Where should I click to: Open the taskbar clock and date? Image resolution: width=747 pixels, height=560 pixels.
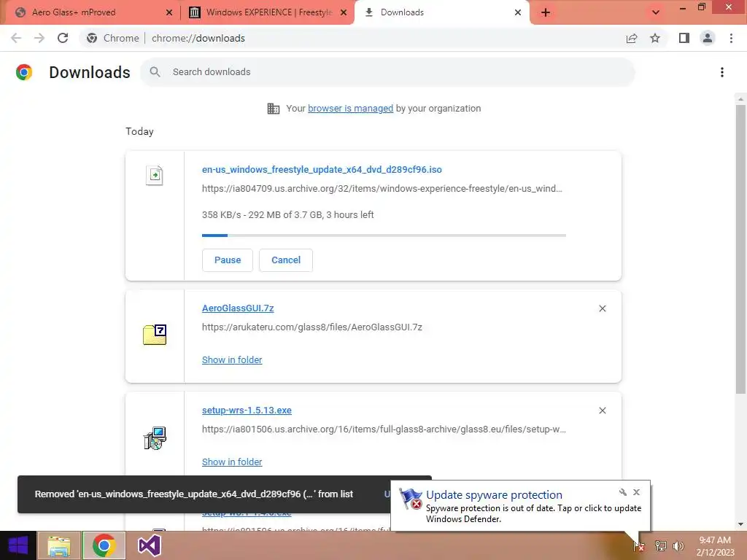click(715, 546)
